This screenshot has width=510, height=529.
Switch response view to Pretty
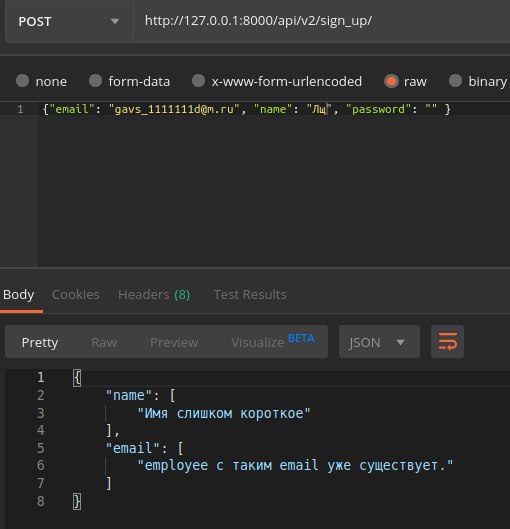[40, 342]
